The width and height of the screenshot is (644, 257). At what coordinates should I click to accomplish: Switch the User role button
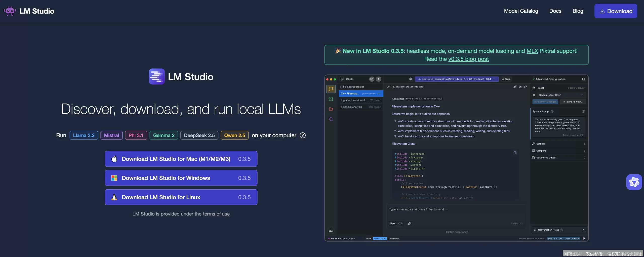(x=396, y=224)
